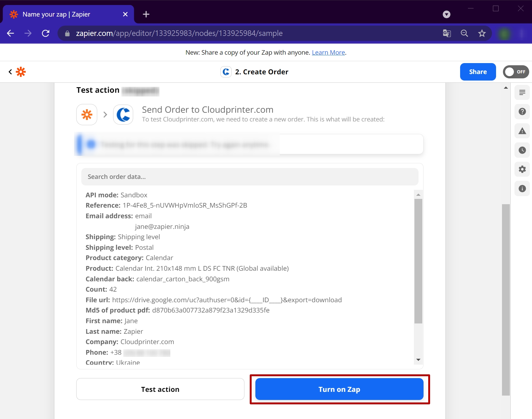Select the 'Name your zap | Zapier' tab

[x=68, y=14]
